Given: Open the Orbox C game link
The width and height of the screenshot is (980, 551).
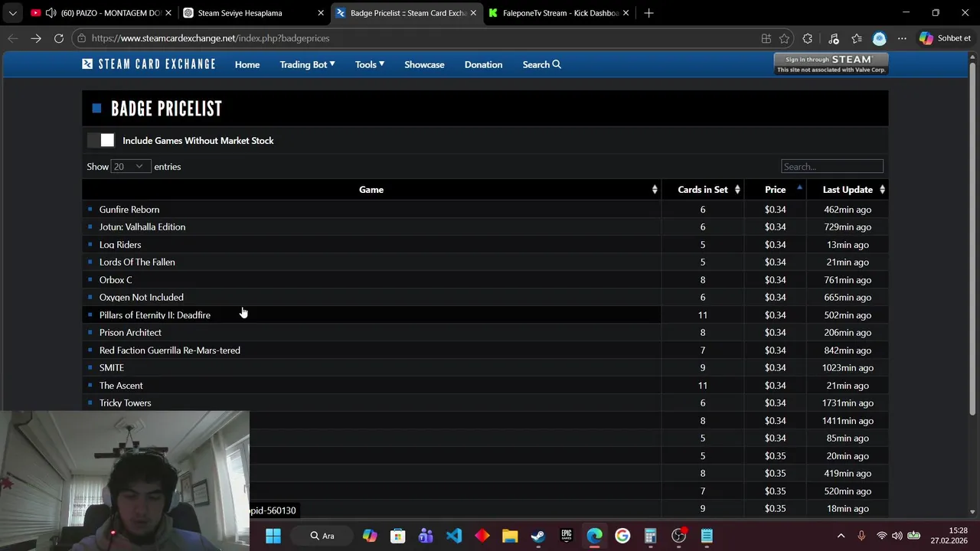Looking at the screenshot, I should [x=116, y=279].
